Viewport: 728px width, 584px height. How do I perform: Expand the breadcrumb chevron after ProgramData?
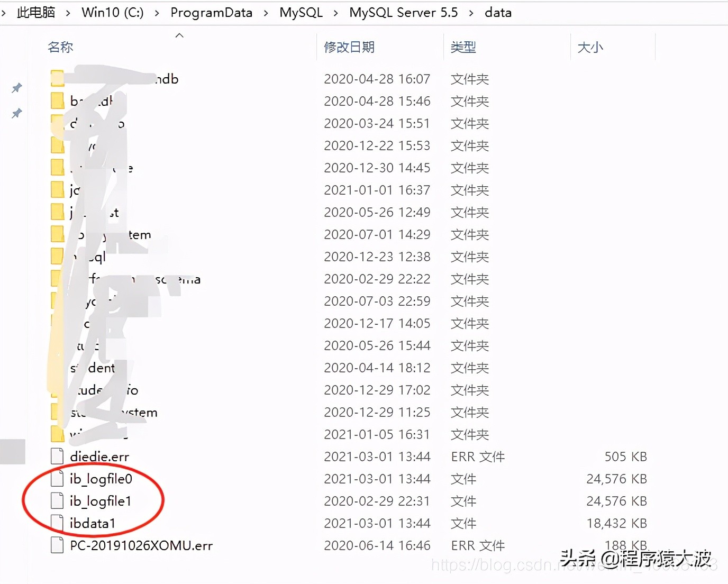click(265, 12)
